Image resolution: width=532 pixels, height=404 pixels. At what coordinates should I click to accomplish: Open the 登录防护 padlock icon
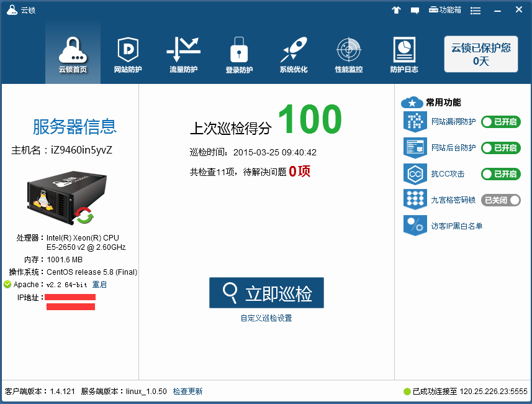coord(239,55)
